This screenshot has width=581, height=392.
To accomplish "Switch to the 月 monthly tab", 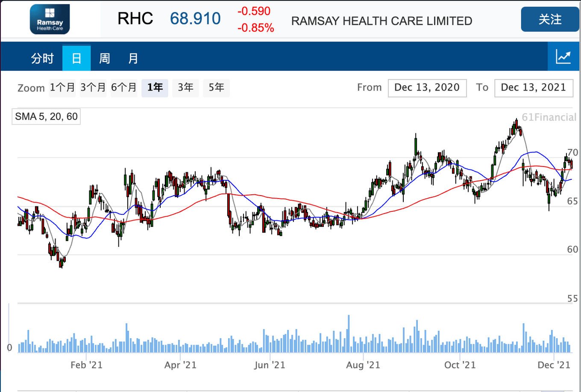I will point(133,58).
